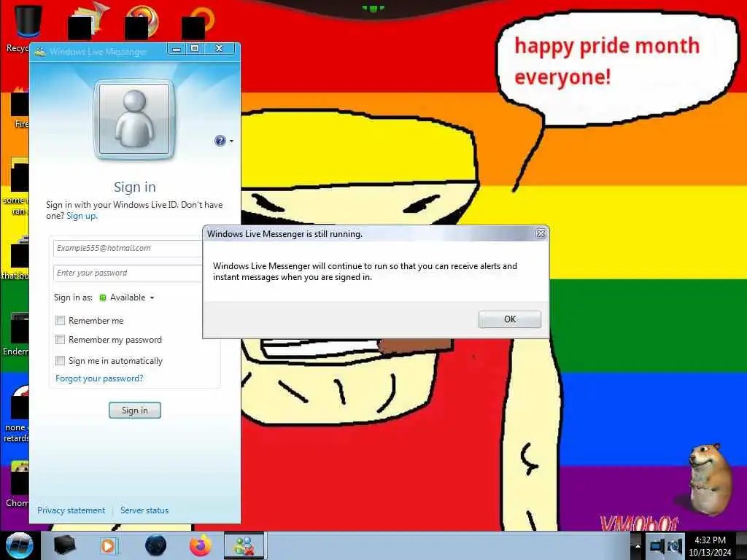Launch Windows Media Player from taskbar
747x560 pixels.
click(x=108, y=545)
